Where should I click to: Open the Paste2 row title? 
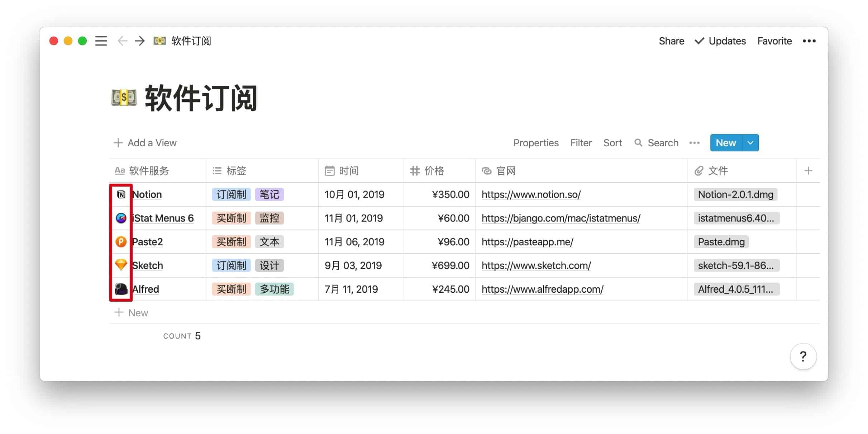tap(147, 242)
